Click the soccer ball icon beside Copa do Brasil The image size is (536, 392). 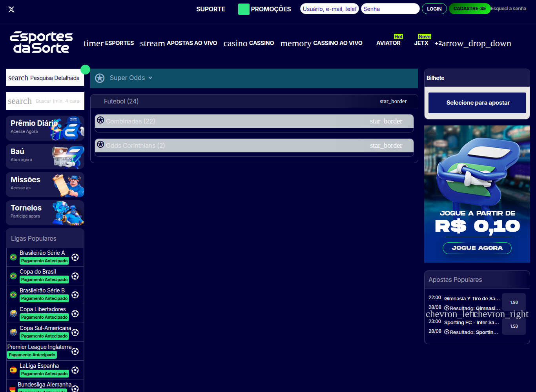click(75, 276)
